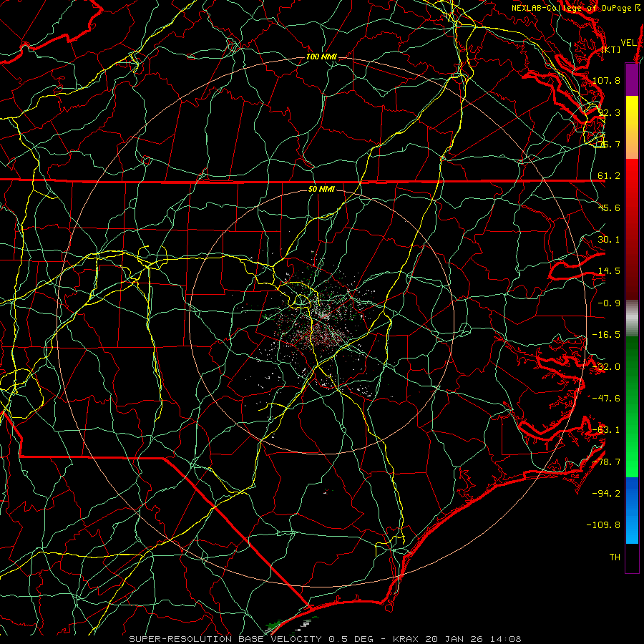
Task: Select the -109.8 velocity scale value
Action: coord(603,525)
